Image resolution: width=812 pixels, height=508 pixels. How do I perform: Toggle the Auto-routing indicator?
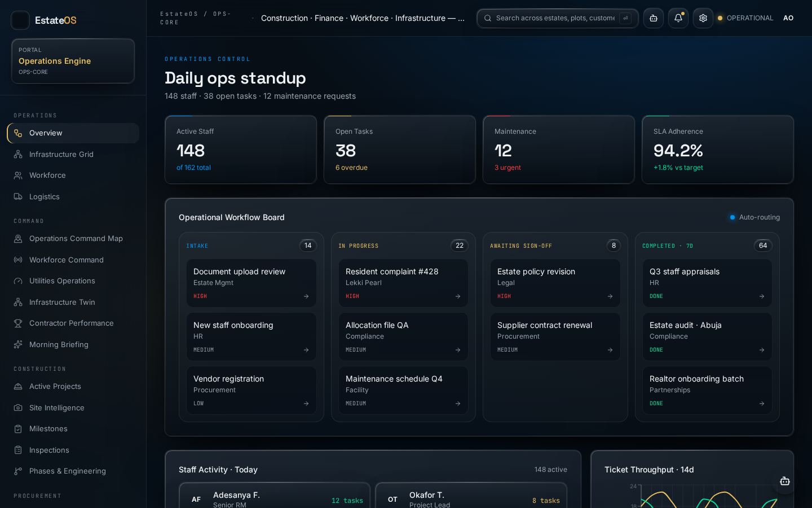tap(755, 217)
